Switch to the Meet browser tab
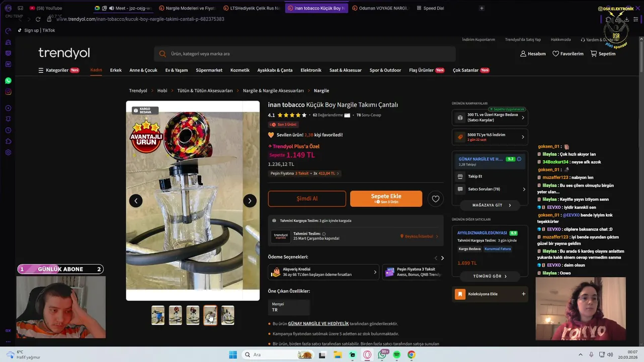Viewport: 644px width, 362px height. click(123, 8)
